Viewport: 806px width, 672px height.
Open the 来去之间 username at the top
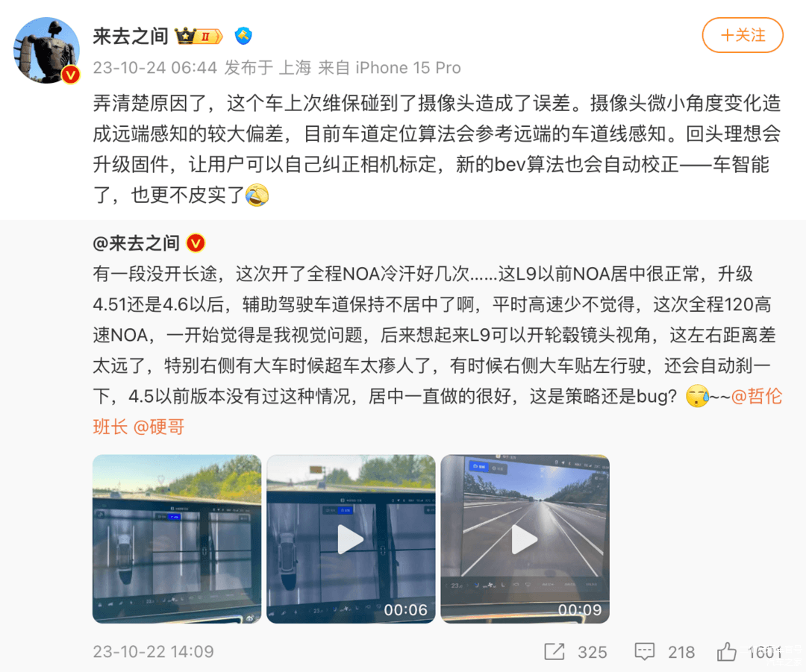click(131, 36)
